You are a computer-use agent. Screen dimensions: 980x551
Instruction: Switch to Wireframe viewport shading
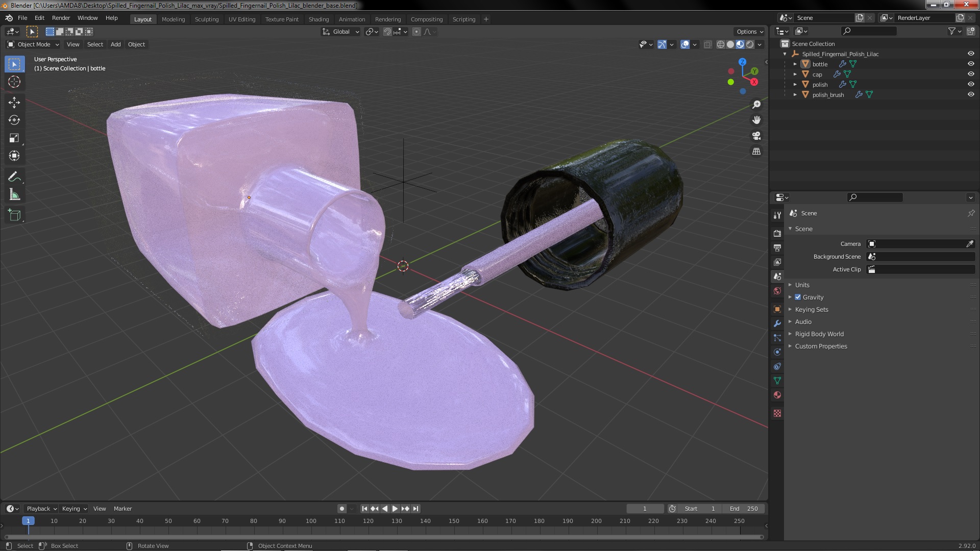721,44
